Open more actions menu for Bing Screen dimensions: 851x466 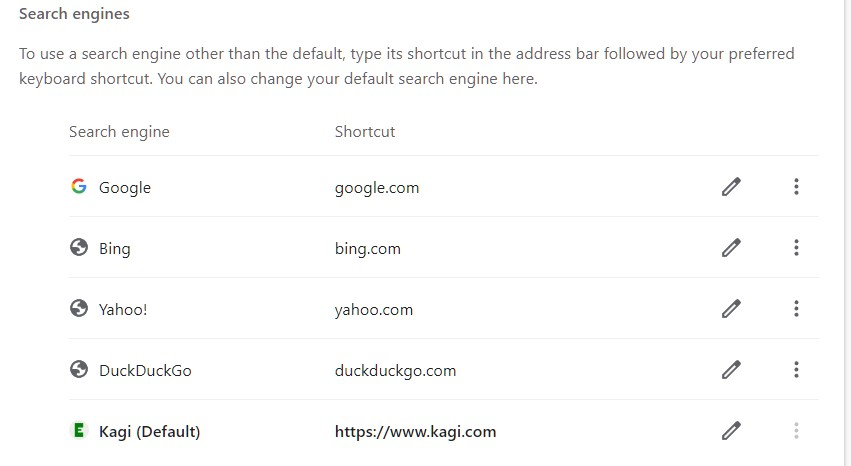796,248
